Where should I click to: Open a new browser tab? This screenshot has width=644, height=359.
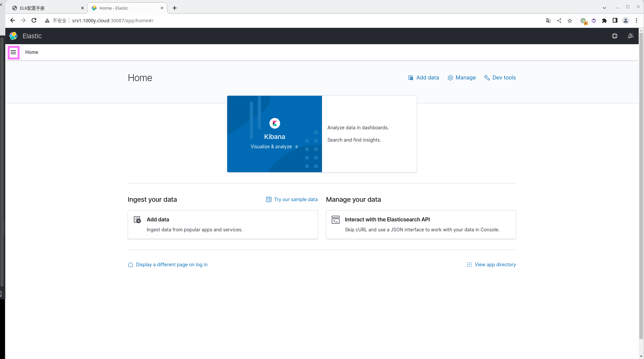[175, 8]
